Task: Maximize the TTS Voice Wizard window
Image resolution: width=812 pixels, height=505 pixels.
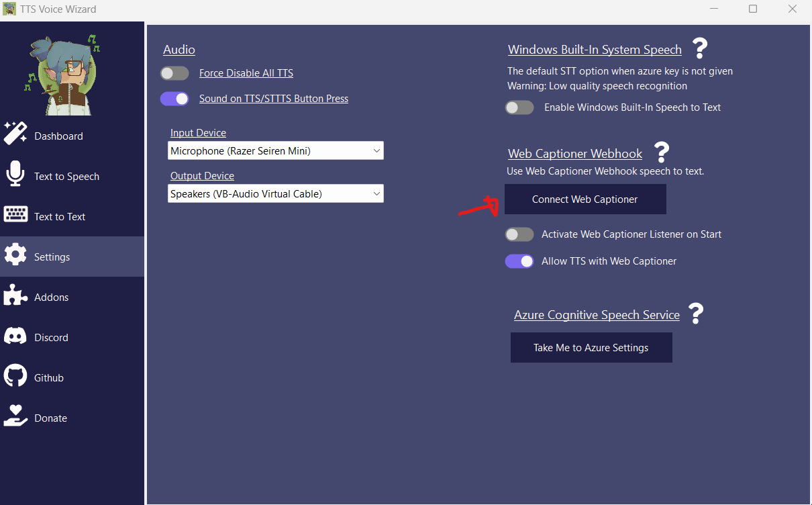Action: click(753, 9)
